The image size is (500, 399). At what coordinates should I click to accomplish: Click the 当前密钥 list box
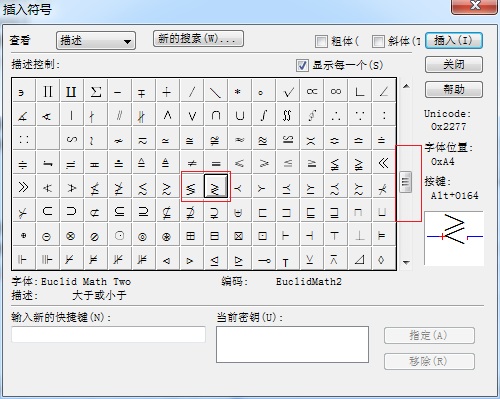point(292,344)
